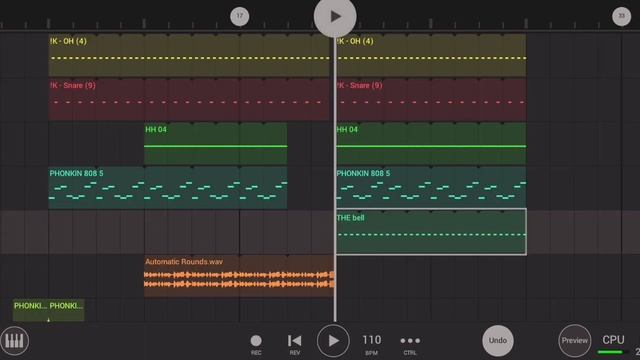Select the second !K - Snare (9) clip
Screen dimensions: 640x360
click(x=431, y=100)
